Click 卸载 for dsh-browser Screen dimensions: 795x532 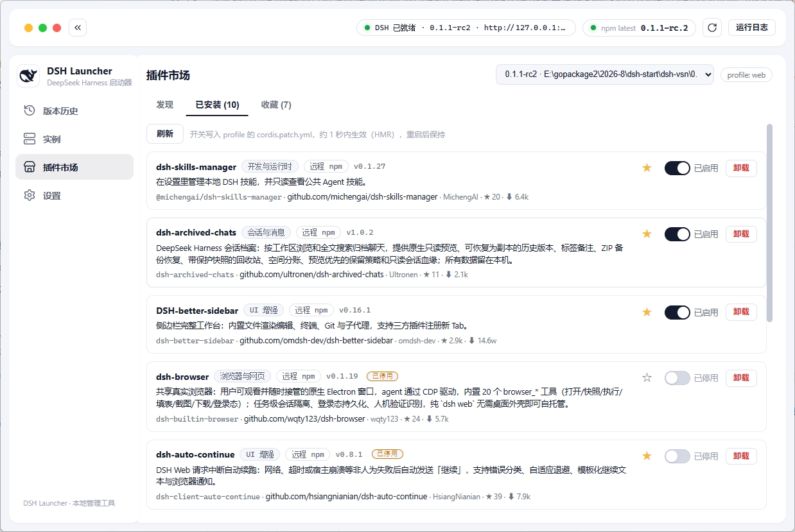point(741,378)
